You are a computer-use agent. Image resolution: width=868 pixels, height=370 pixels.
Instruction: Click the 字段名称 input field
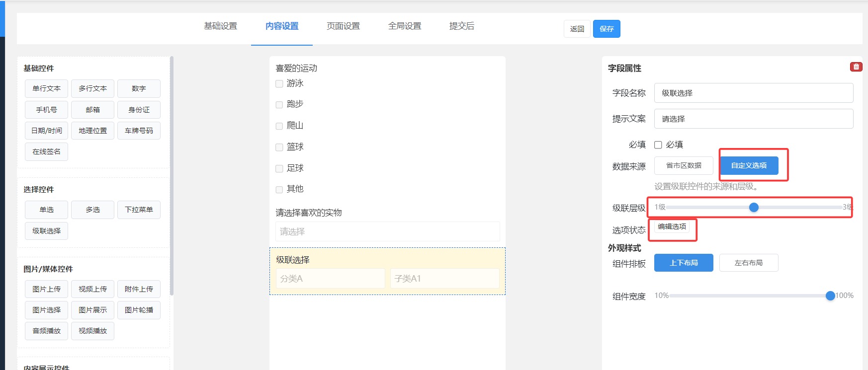point(753,93)
